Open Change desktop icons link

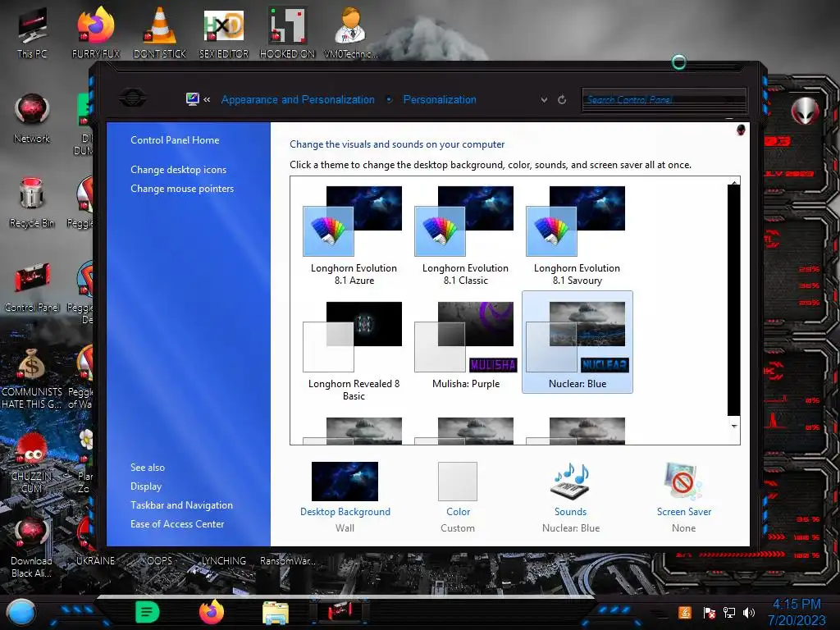pyautogui.click(x=178, y=170)
